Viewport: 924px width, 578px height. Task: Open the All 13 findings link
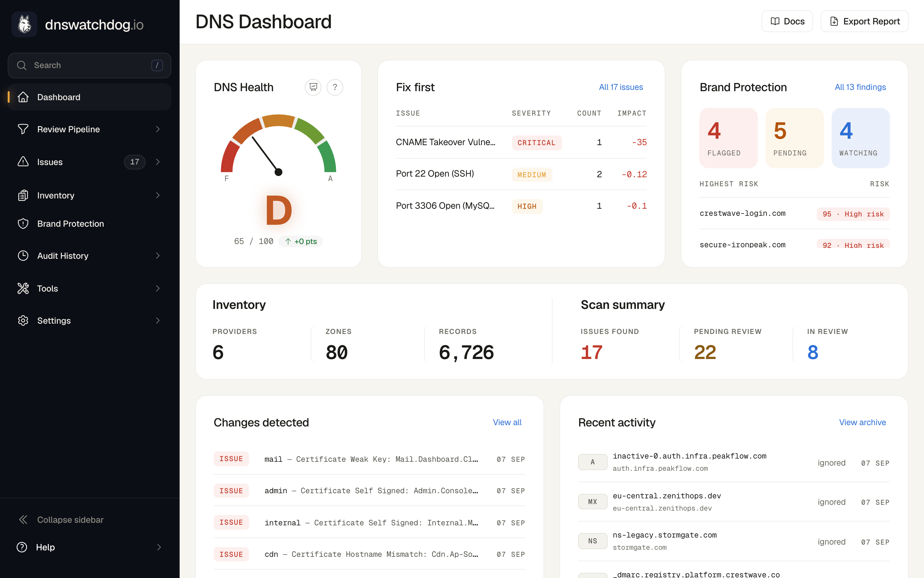(x=860, y=87)
